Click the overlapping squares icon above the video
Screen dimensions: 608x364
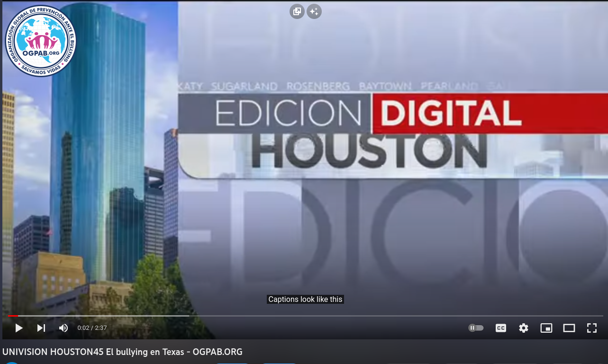click(x=297, y=11)
